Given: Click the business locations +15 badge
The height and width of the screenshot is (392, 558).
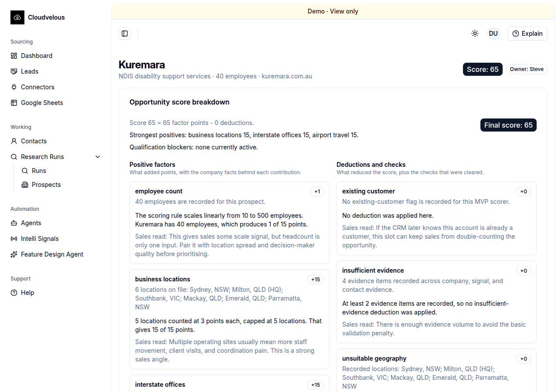Looking at the screenshot, I should pyautogui.click(x=316, y=280).
